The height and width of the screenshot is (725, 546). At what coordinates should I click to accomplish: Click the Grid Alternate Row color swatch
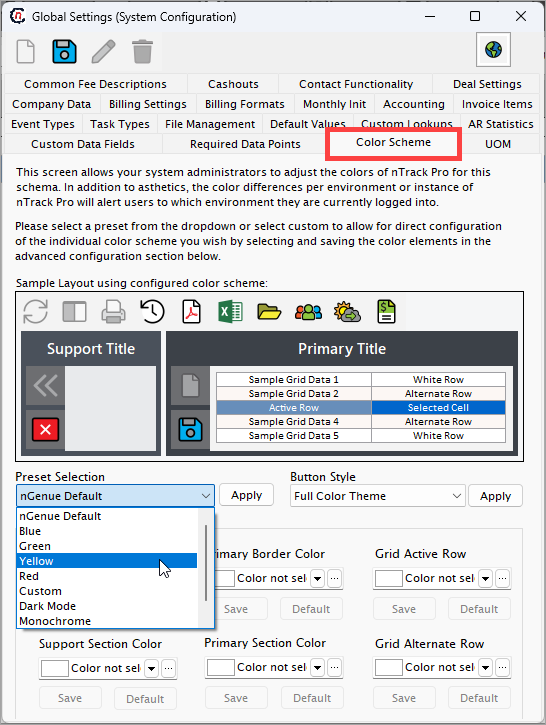pos(388,668)
